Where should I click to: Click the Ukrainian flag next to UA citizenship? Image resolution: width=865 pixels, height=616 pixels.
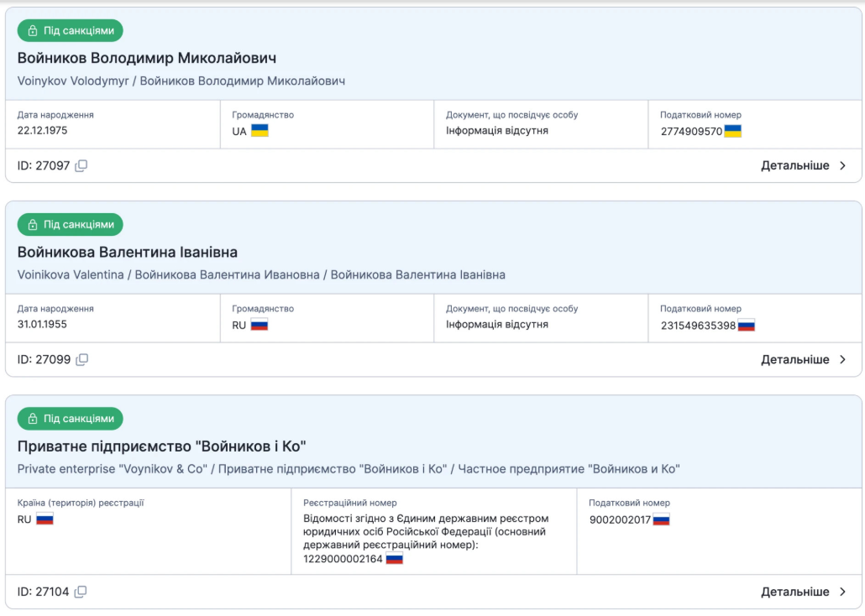[x=259, y=131]
